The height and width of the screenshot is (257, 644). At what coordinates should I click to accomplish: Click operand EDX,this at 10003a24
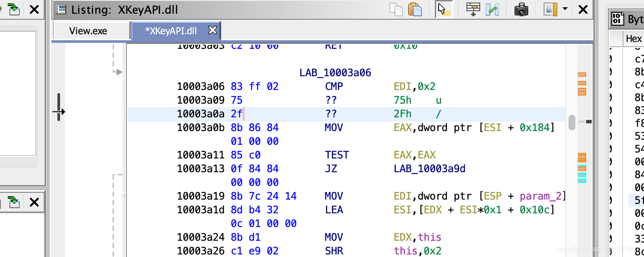pos(418,237)
